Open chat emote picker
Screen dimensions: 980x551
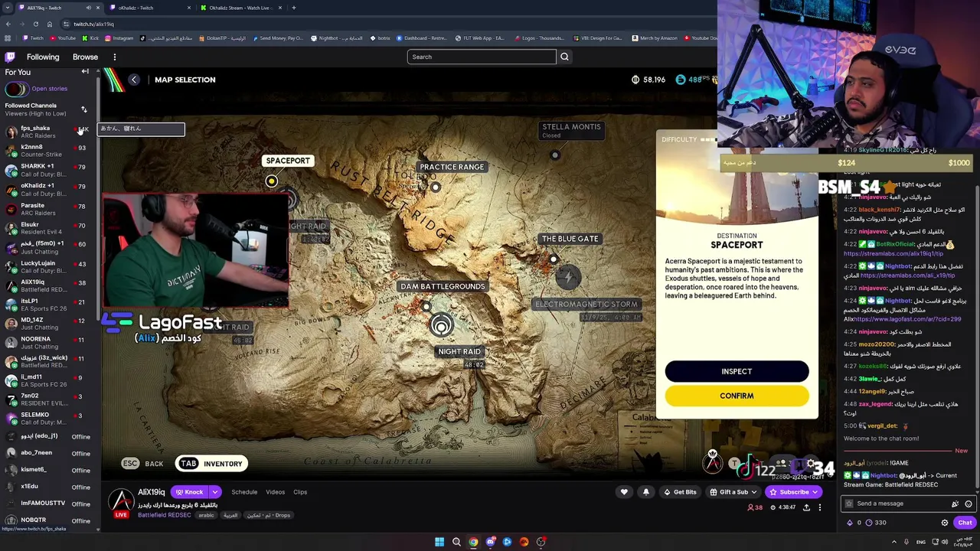pyautogui.click(x=969, y=504)
